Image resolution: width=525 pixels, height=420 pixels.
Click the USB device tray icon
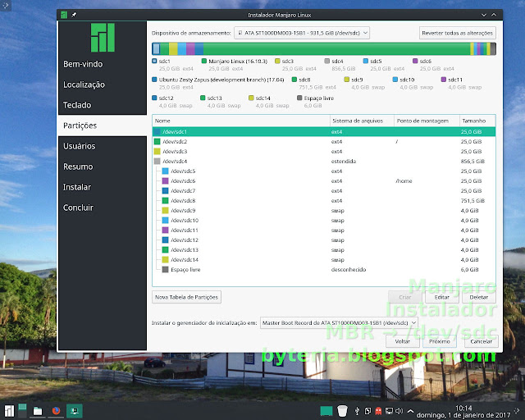click(357, 411)
